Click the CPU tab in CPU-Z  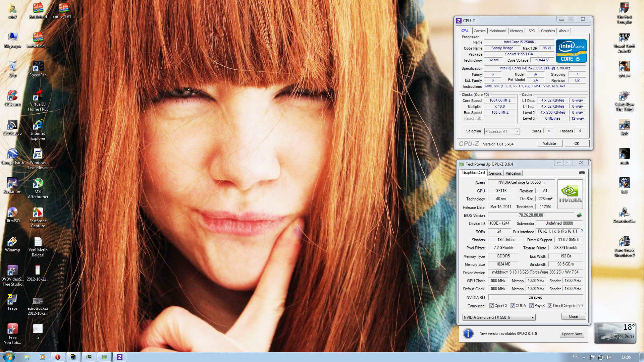click(x=465, y=31)
